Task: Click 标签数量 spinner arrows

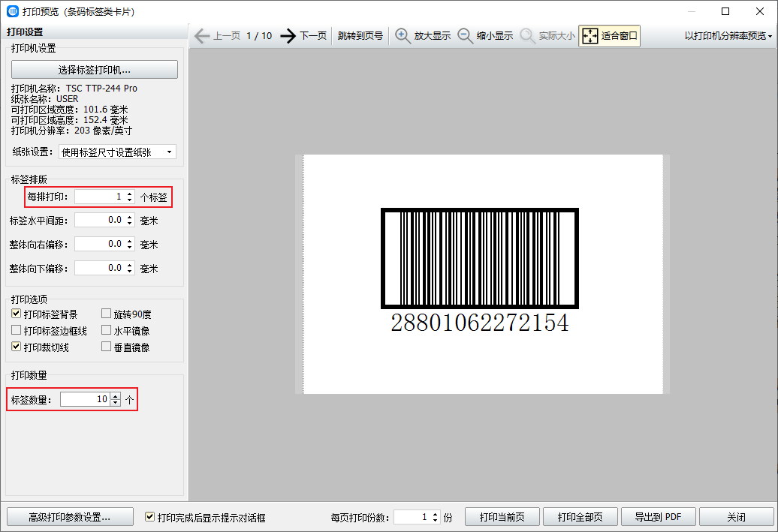Action: point(116,399)
